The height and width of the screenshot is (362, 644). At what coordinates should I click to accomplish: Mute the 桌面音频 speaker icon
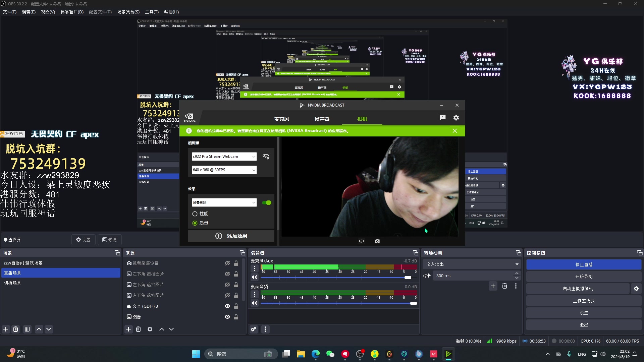tap(255, 303)
